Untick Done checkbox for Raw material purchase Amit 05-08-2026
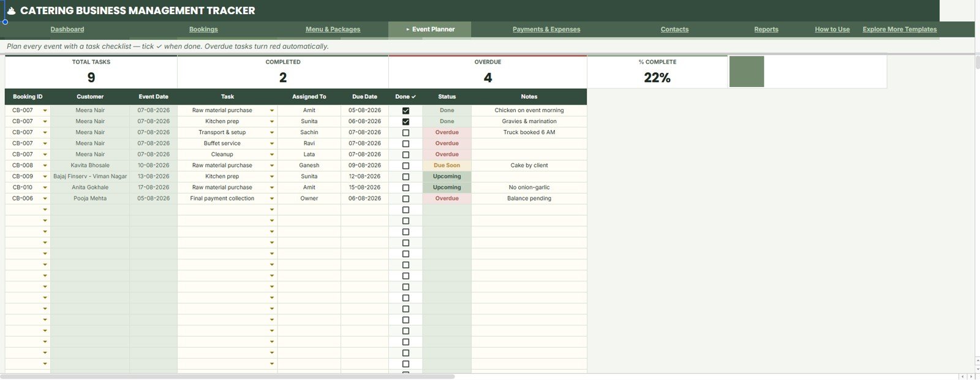This screenshot has height=380, width=980. tap(405, 110)
